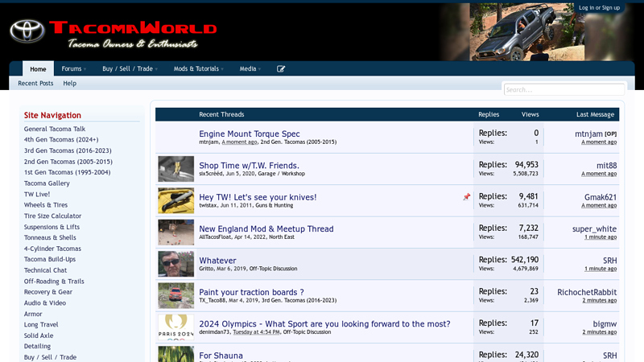
Task: Open the Mods & Tutorials menu
Action: pos(196,68)
